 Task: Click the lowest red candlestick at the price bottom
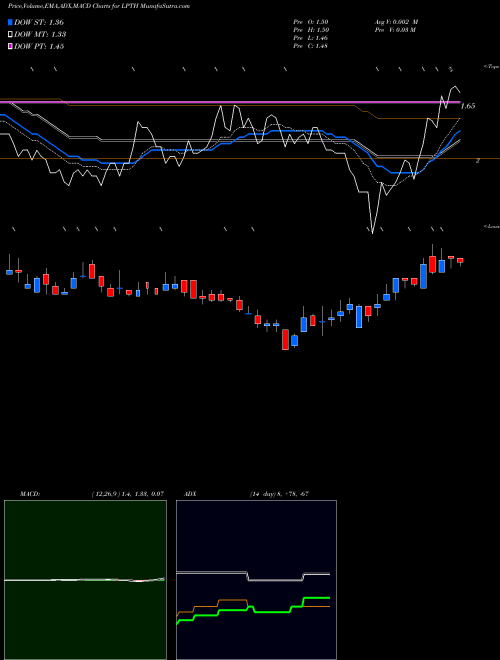pos(285,339)
